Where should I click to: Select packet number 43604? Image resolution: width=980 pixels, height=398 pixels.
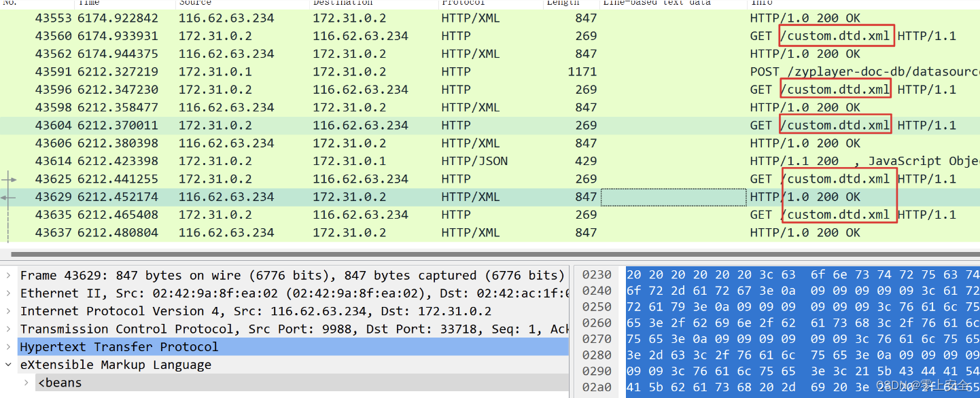coord(490,125)
